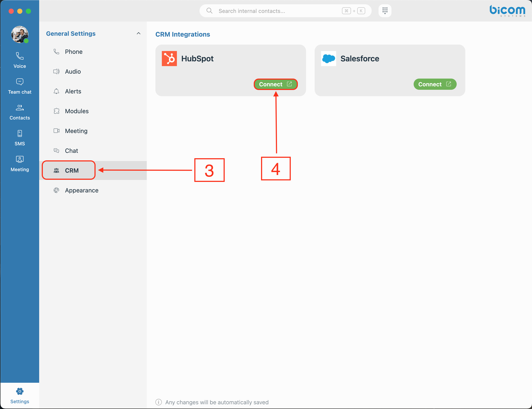Click the CRM Integrations heading
This screenshot has height=409, width=532.
[182, 34]
